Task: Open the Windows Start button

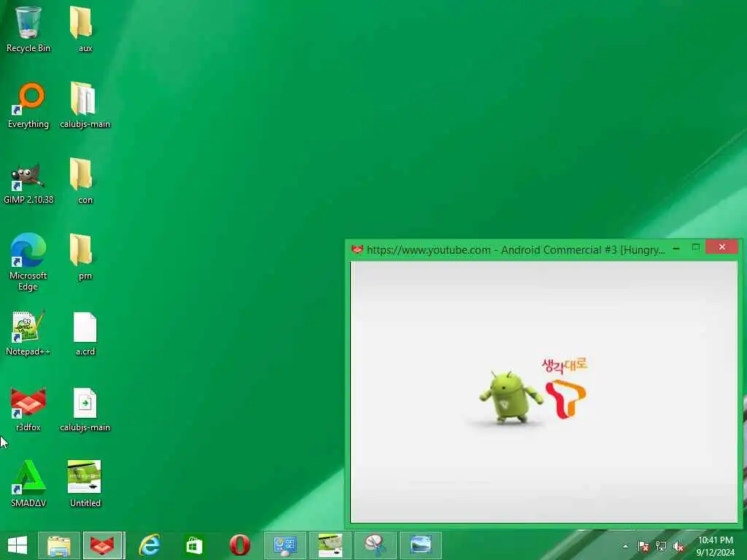Action: [18, 545]
